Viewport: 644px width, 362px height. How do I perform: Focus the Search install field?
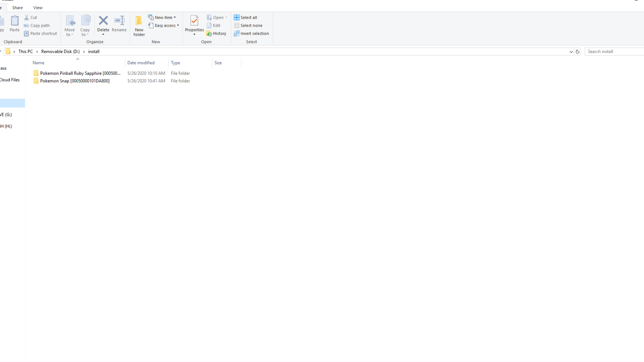point(614,52)
